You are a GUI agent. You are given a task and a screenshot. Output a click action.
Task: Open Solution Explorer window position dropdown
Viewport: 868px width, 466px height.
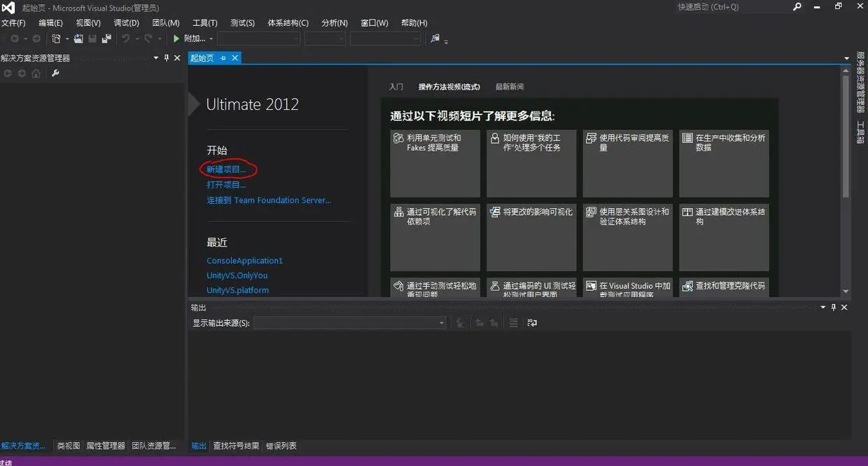[x=156, y=58]
